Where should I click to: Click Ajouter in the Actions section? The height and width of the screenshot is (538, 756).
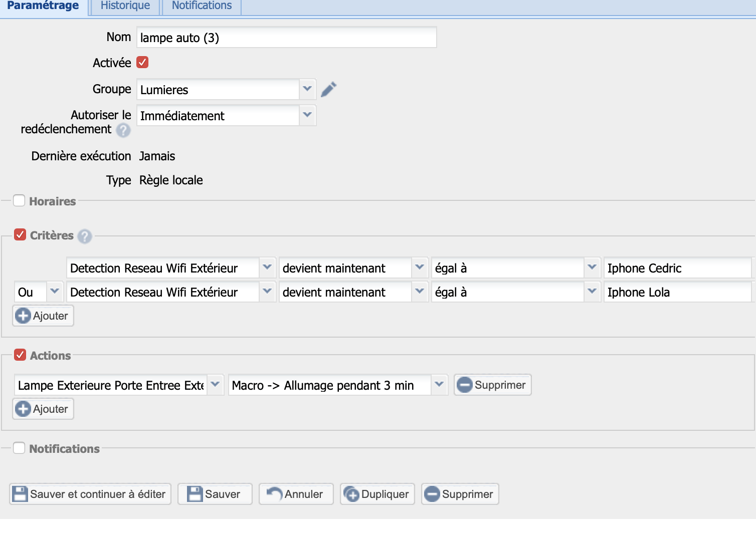coord(43,409)
